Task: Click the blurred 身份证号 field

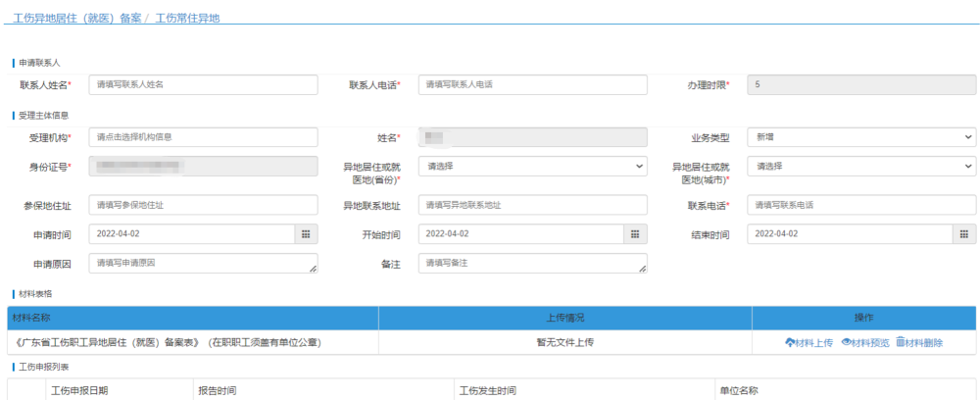Action: coord(204,167)
